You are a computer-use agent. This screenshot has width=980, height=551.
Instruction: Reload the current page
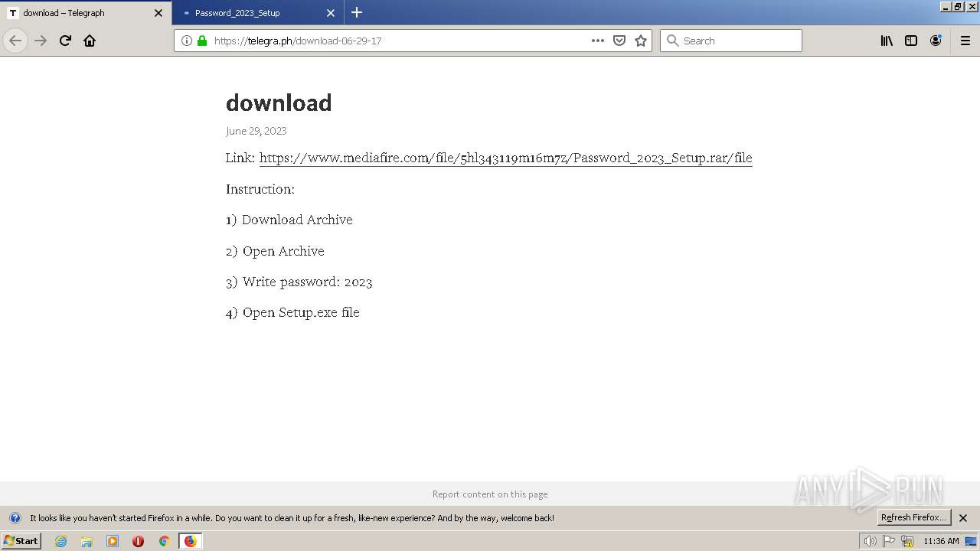click(x=65, y=41)
